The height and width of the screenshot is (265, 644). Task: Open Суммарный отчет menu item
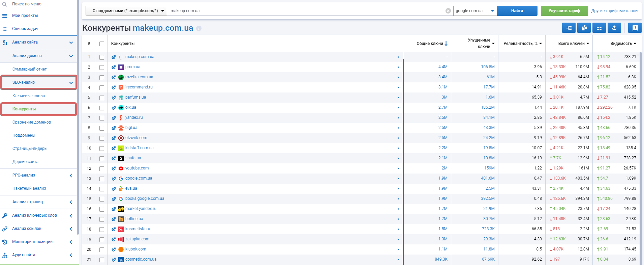click(30, 69)
